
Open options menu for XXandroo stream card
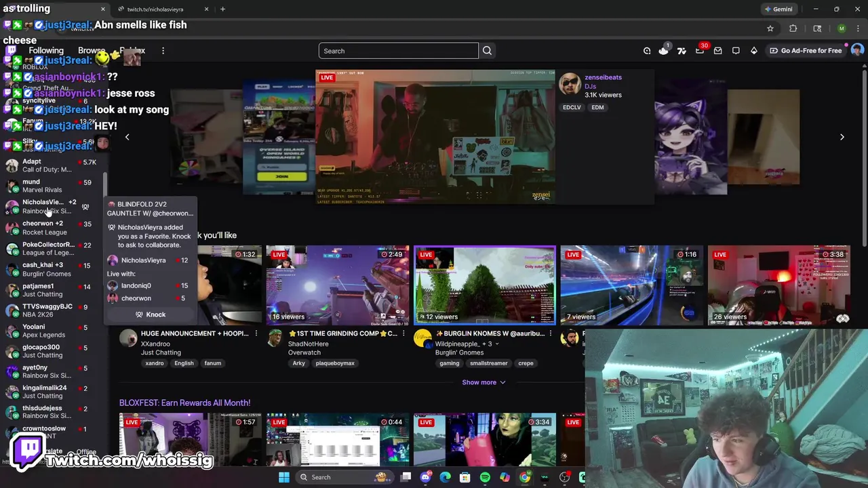pyautogui.click(x=256, y=333)
